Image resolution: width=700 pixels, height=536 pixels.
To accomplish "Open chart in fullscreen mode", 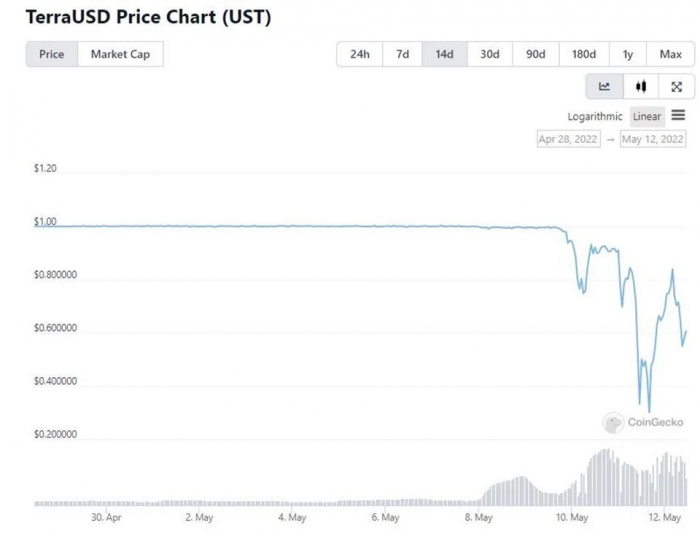I will pyautogui.click(x=677, y=87).
